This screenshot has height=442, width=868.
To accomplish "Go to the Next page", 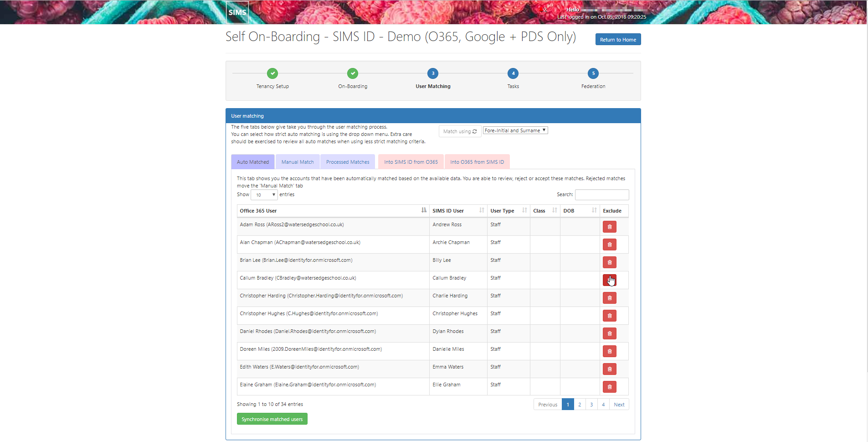I will click(619, 405).
